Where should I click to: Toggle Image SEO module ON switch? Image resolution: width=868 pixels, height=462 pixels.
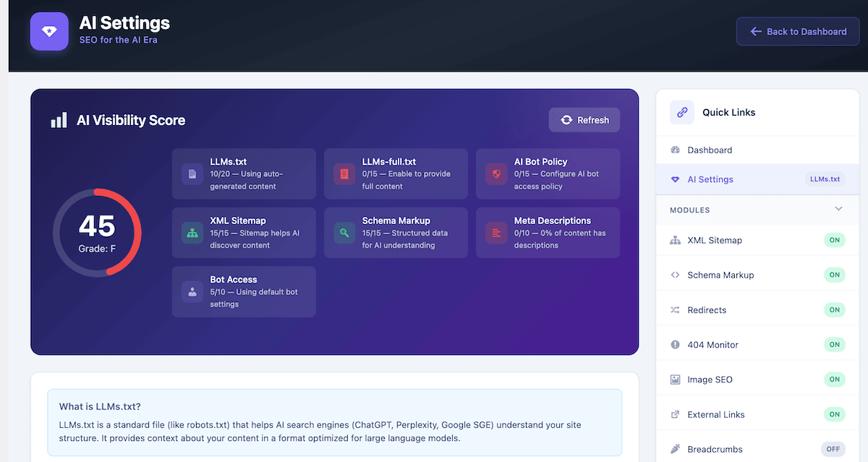[834, 380]
